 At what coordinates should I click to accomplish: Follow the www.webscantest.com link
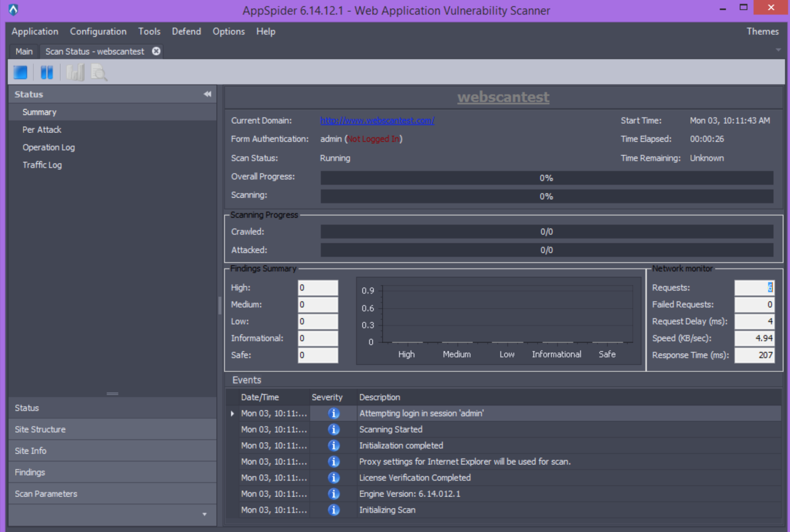(377, 120)
